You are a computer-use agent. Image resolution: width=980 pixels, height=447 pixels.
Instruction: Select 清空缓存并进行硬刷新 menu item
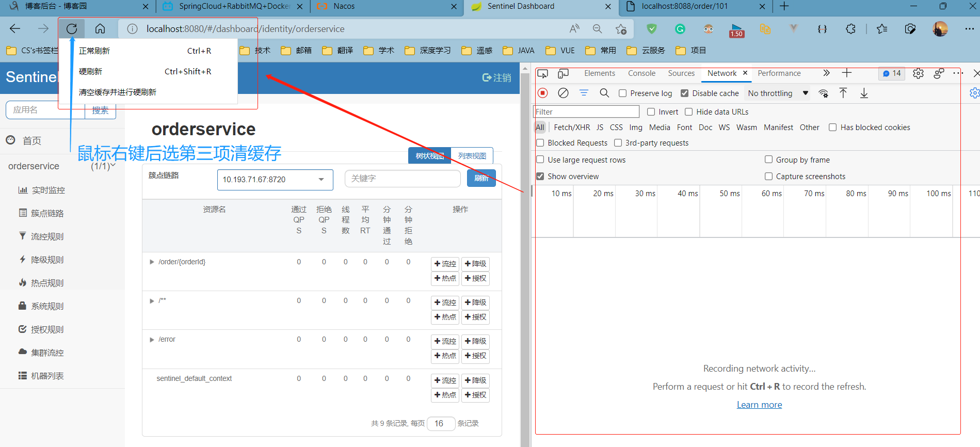148,92
